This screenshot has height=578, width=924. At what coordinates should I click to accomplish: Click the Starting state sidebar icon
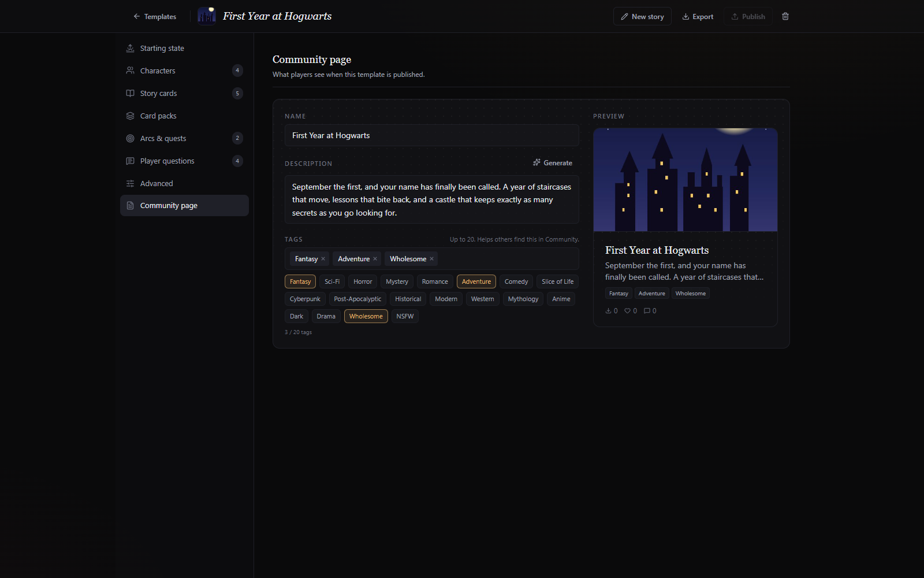pyautogui.click(x=130, y=48)
